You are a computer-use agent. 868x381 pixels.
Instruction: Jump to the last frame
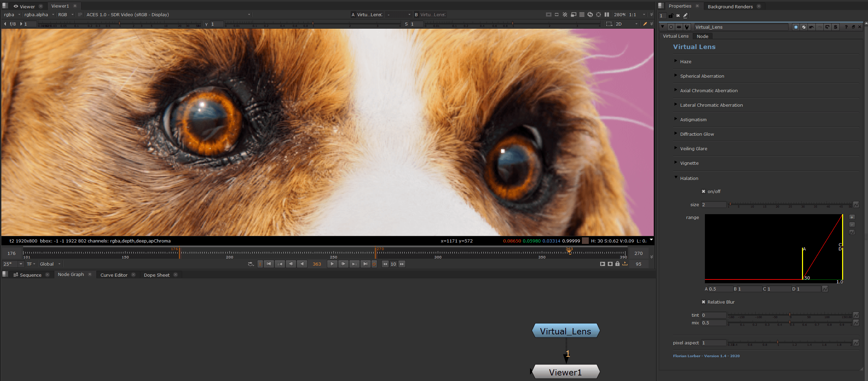point(366,264)
